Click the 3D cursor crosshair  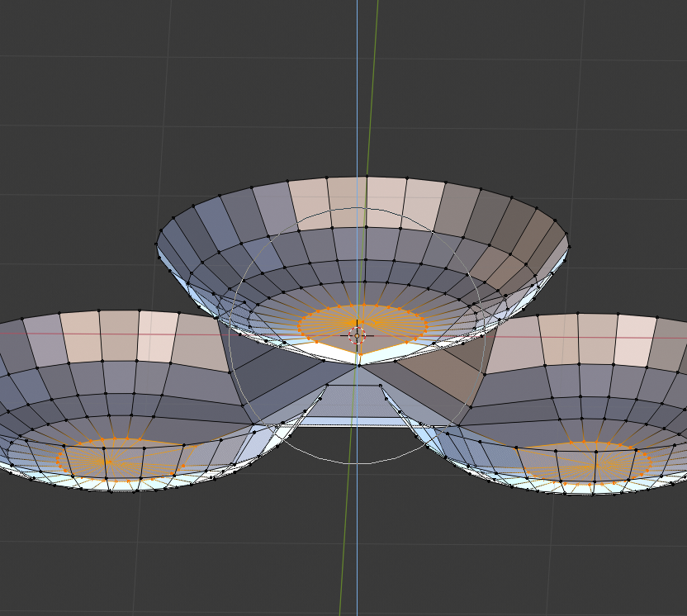[x=357, y=335]
